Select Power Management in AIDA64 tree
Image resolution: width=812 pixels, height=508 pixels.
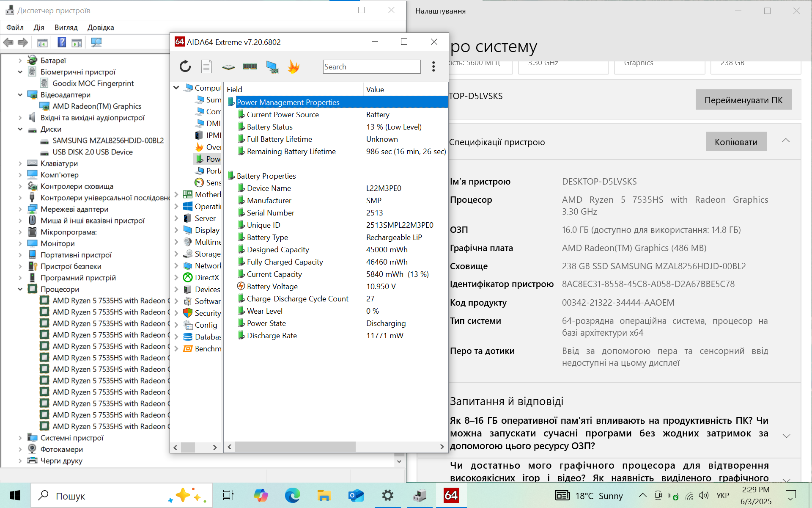coord(208,159)
